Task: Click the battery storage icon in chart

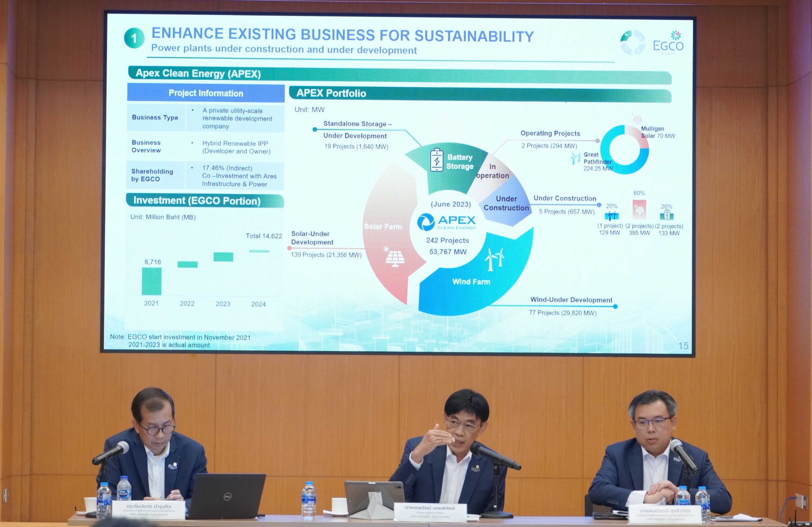Action: [436, 160]
